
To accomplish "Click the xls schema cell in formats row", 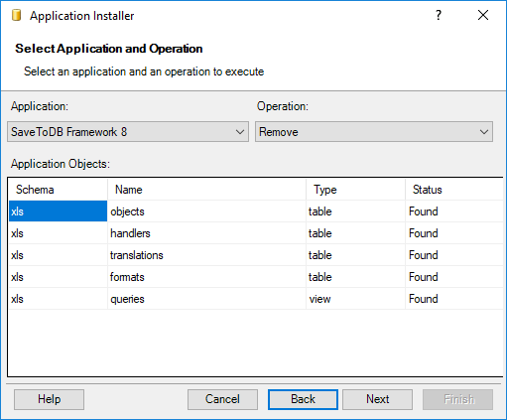I will tap(58, 277).
